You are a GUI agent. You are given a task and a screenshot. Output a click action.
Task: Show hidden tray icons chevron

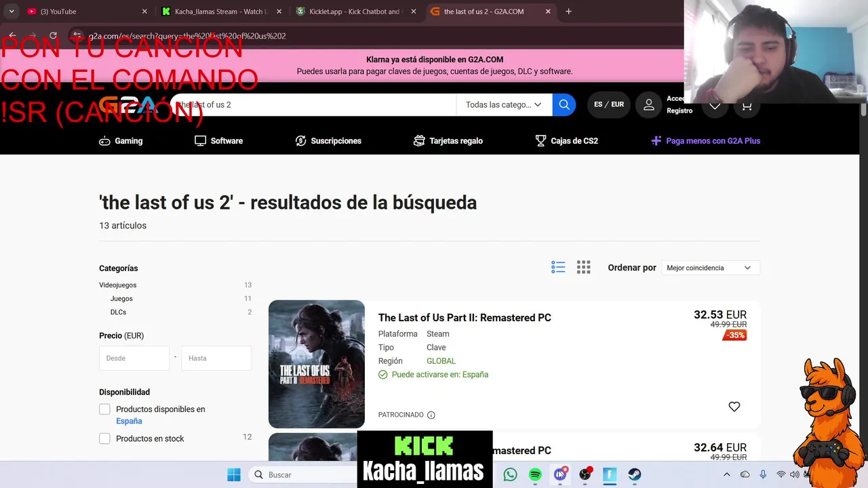click(x=726, y=474)
